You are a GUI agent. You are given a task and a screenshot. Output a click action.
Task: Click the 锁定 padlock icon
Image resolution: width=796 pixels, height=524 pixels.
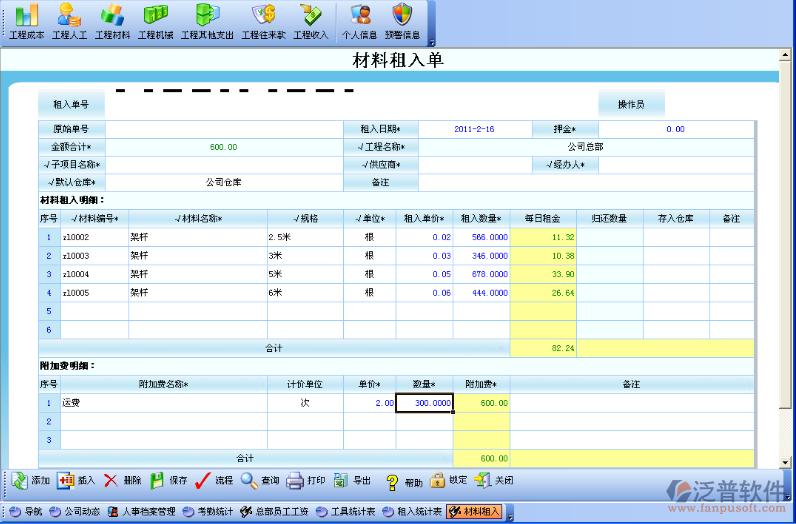click(437, 480)
